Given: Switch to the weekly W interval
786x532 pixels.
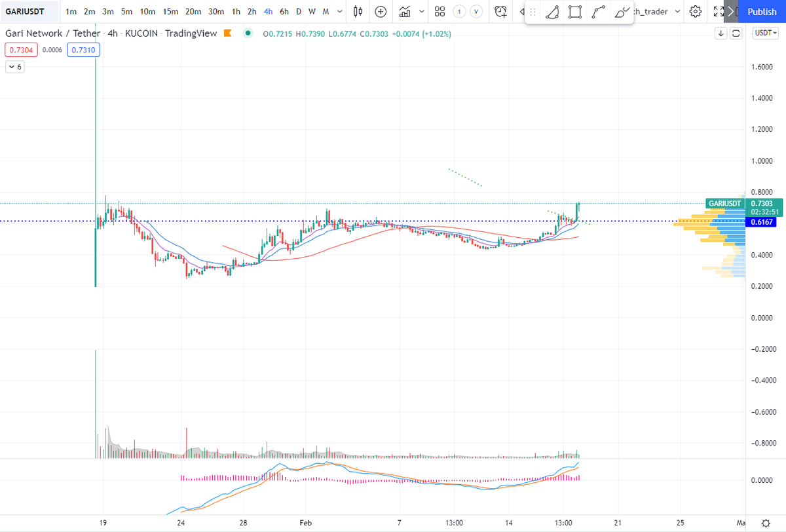Looking at the screenshot, I should click(x=312, y=11).
